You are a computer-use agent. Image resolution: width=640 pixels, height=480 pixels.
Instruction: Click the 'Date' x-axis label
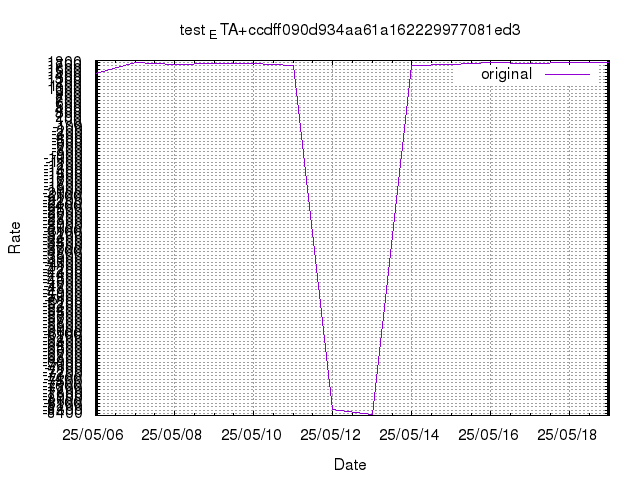tap(350, 464)
